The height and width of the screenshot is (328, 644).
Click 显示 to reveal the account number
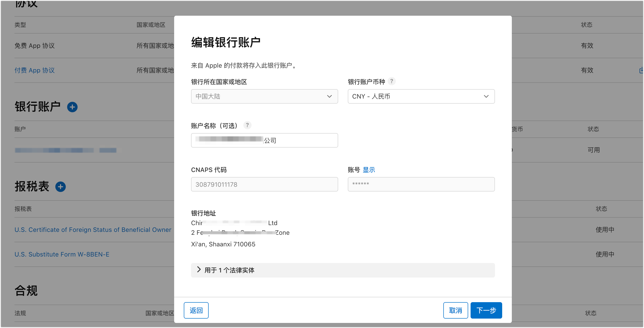369,170
